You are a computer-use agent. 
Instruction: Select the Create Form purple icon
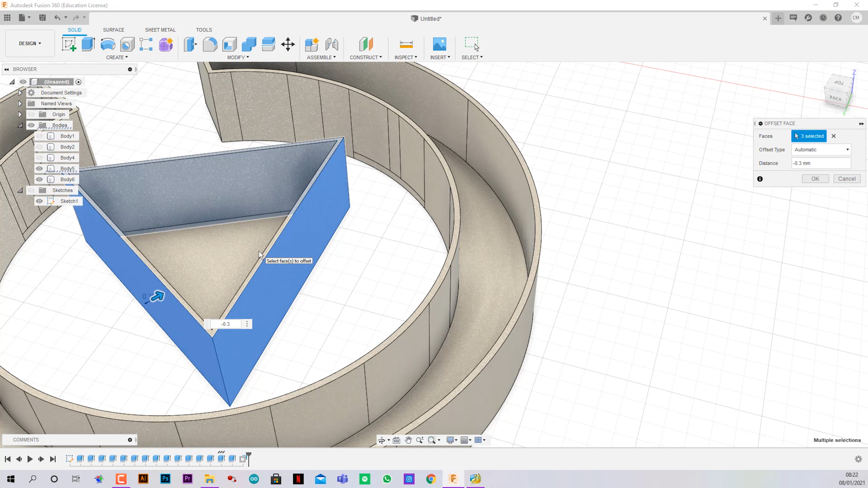point(166,44)
